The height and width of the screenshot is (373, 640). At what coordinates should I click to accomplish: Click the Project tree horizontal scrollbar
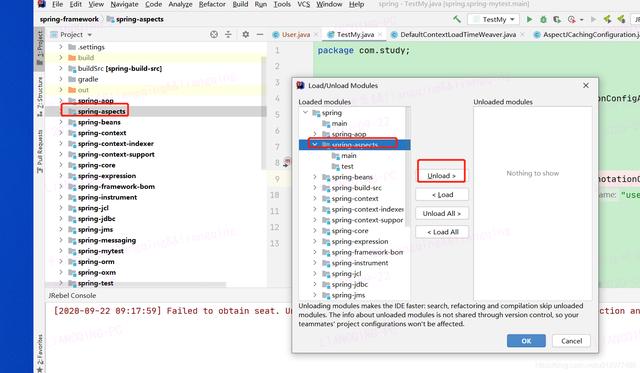pyautogui.click(x=137, y=284)
